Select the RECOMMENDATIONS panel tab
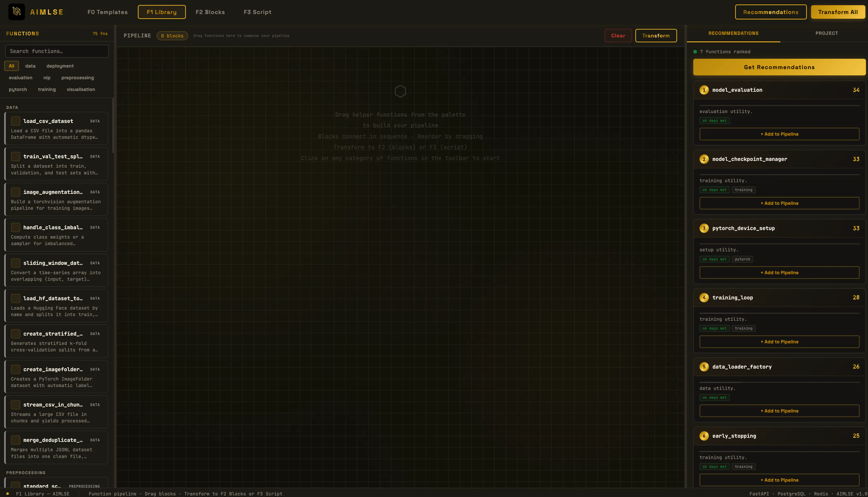 pos(734,33)
